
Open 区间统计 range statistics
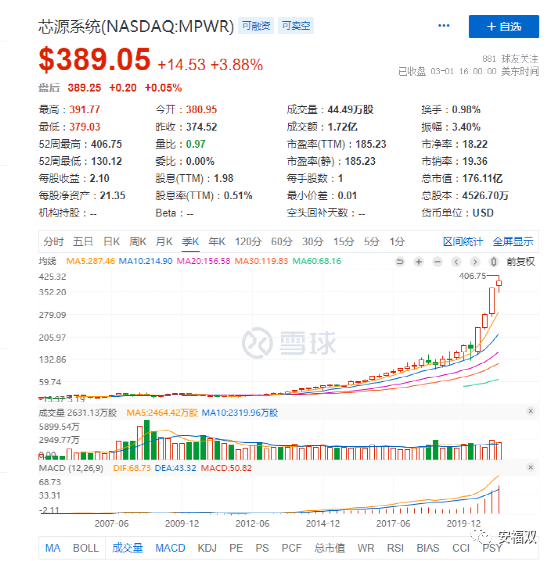pos(463,242)
